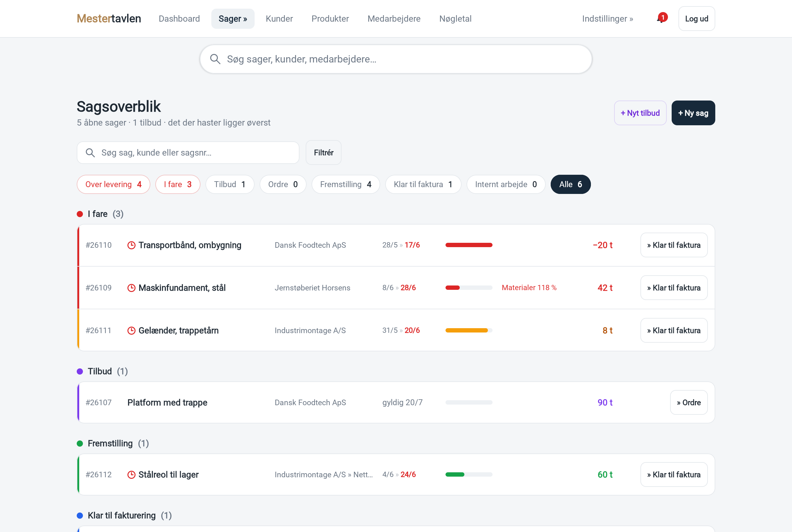792x532 pixels.
Task: Click customer Dansk Foodtech ApS on case #26110
Action: tap(311, 245)
